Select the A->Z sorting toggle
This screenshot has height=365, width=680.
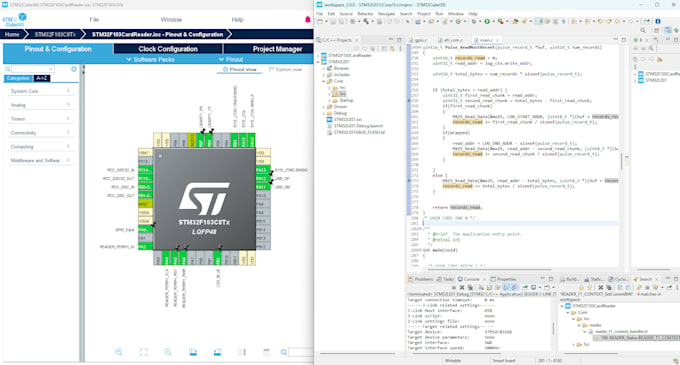[42, 78]
